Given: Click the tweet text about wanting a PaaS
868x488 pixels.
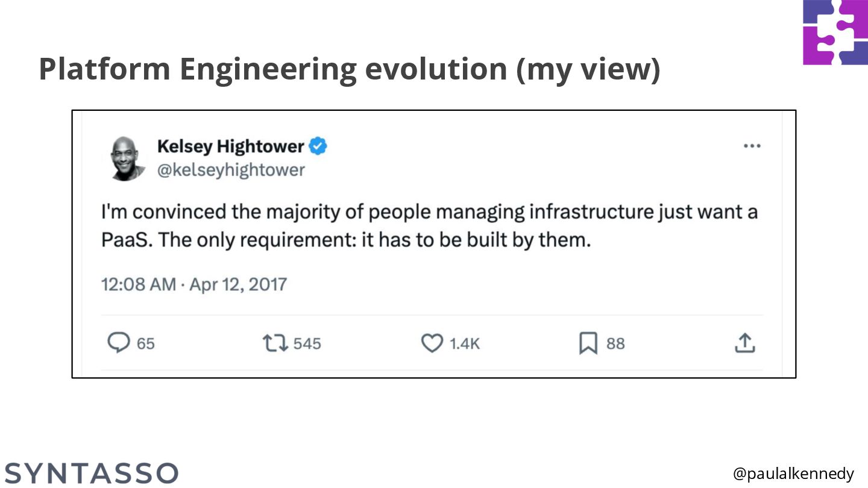Looking at the screenshot, I should [429, 226].
